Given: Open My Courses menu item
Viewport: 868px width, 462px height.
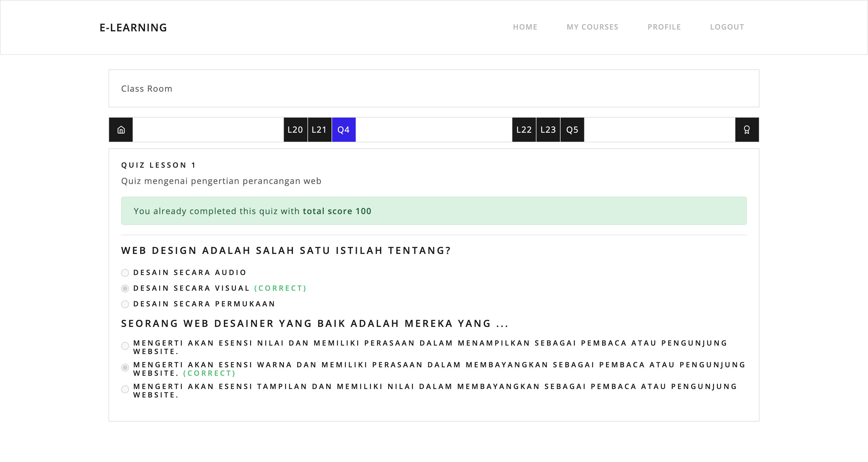Looking at the screenshot, I should [592, 27].
